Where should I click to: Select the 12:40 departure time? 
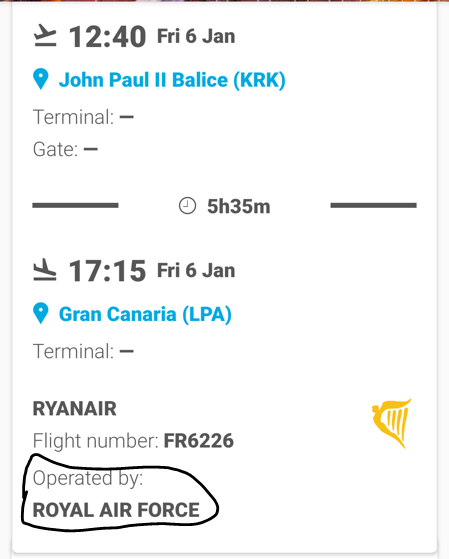[x=107, y=37]
